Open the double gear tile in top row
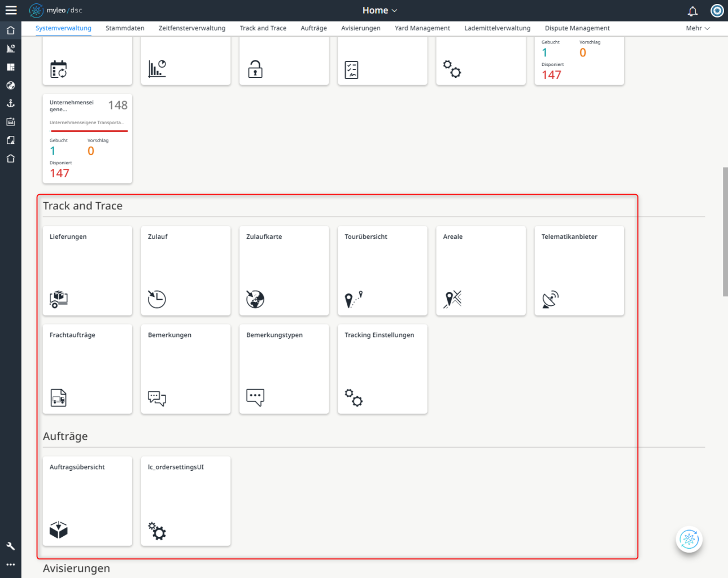728x578 pixels. [481, 61]
